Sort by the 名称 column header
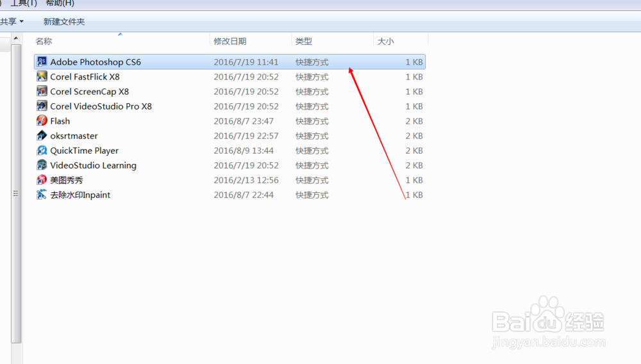This screenshot has width=641, height=364. [x=44, y=41]
